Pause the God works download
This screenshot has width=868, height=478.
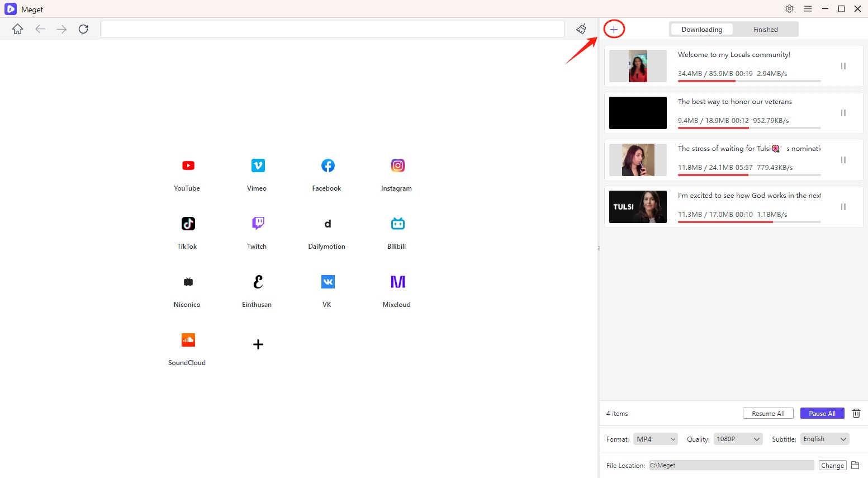843,207
